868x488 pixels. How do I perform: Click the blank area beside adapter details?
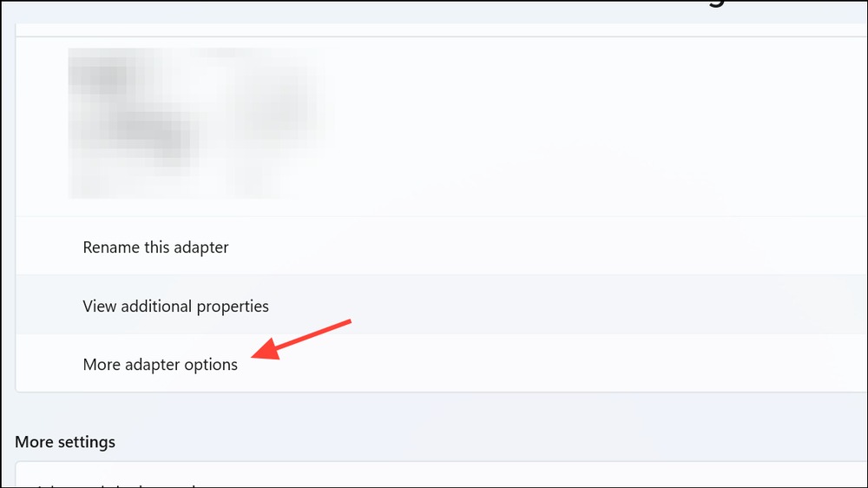tap(598, 125)
